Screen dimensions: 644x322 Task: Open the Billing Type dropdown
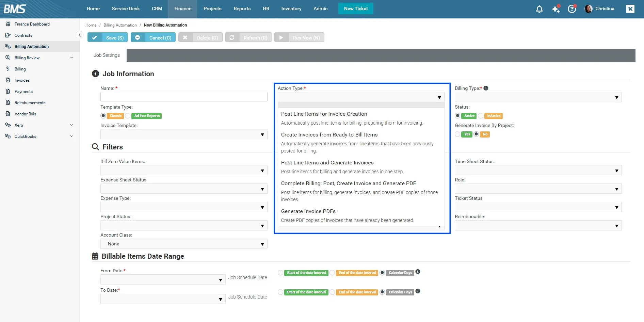click(538, 97)
